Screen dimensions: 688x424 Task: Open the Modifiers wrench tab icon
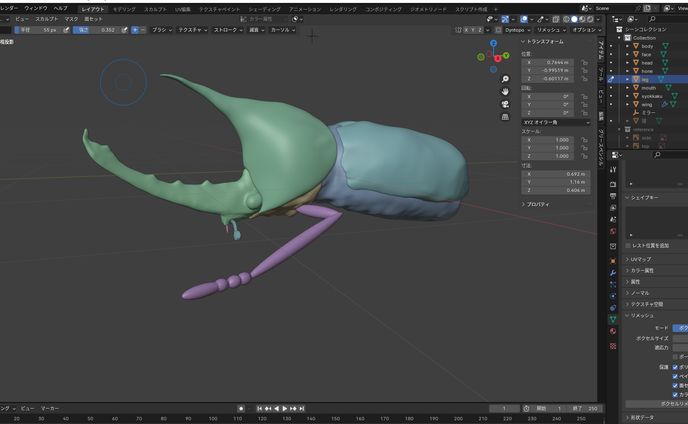point(613,273)
